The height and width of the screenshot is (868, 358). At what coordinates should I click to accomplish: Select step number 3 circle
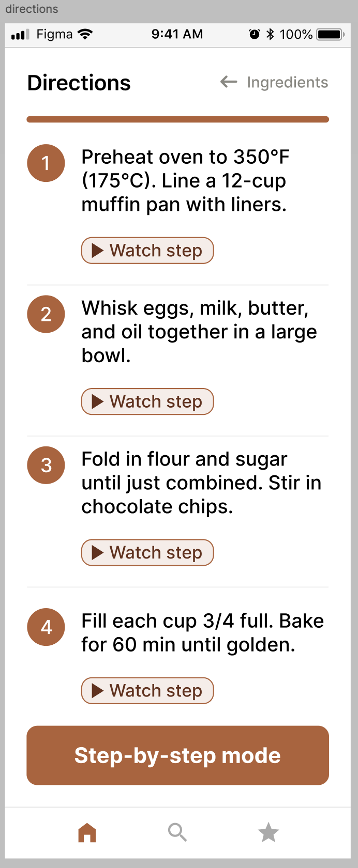46,465
